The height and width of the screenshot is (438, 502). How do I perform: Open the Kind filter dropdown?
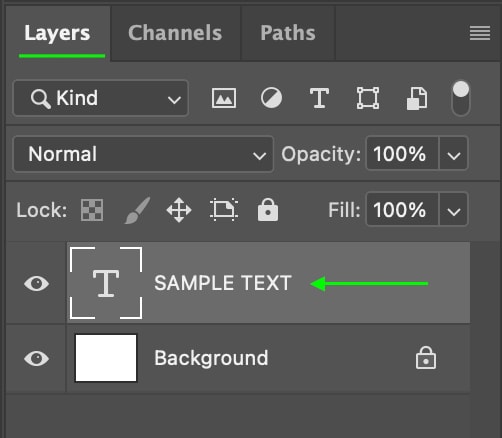pos(101,98)
